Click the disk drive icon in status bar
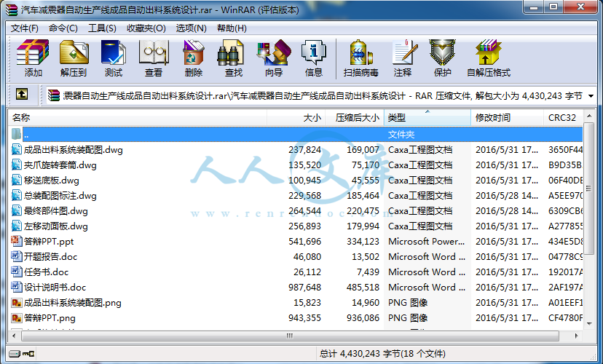603x364 pixels. pos(15,353)
